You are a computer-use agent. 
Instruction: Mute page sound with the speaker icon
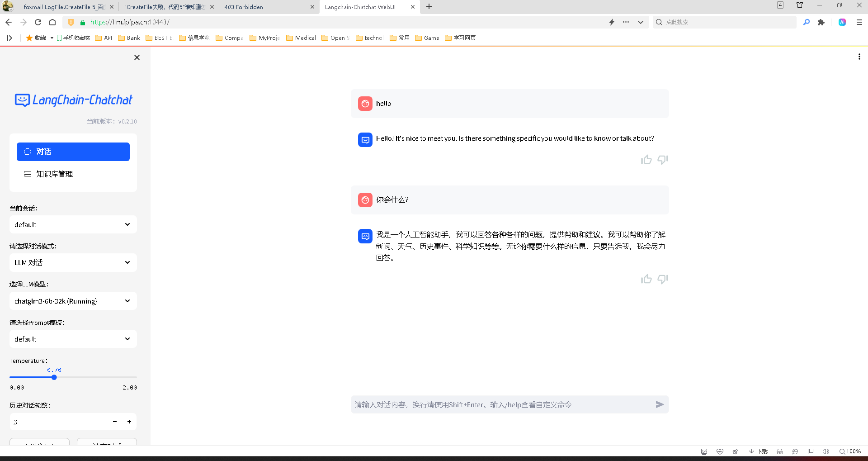click(826, 451)
